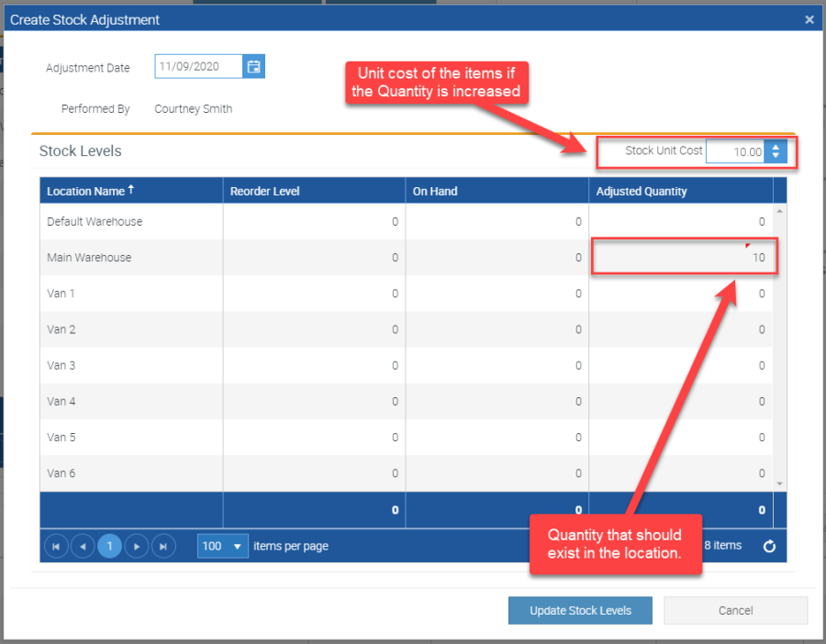This screenshot has width=826, height=644.
Task: Click the grid scrollbar up arrow
Action: 779,211
